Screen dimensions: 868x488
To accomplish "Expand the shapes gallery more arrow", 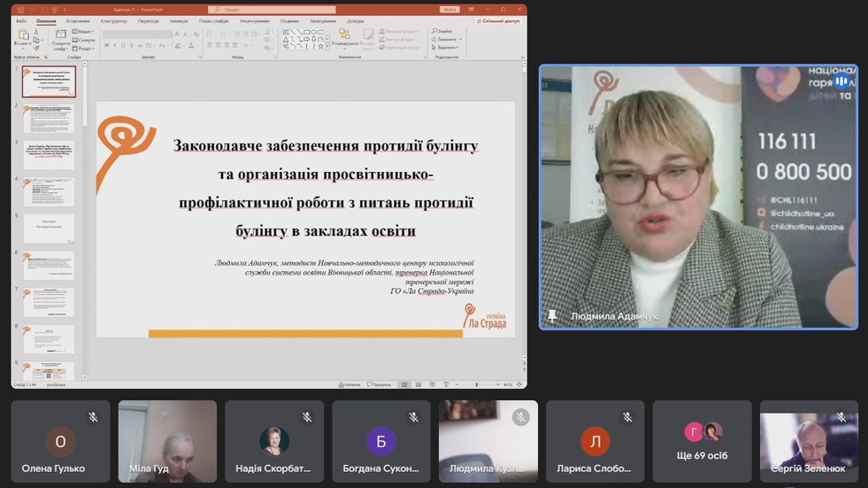I will [x=327, y=46].
